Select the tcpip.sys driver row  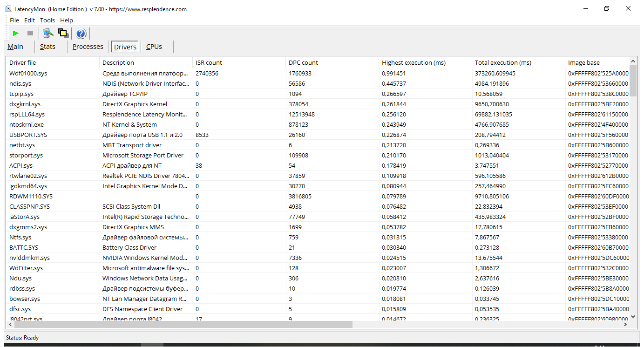coord(318,94)
